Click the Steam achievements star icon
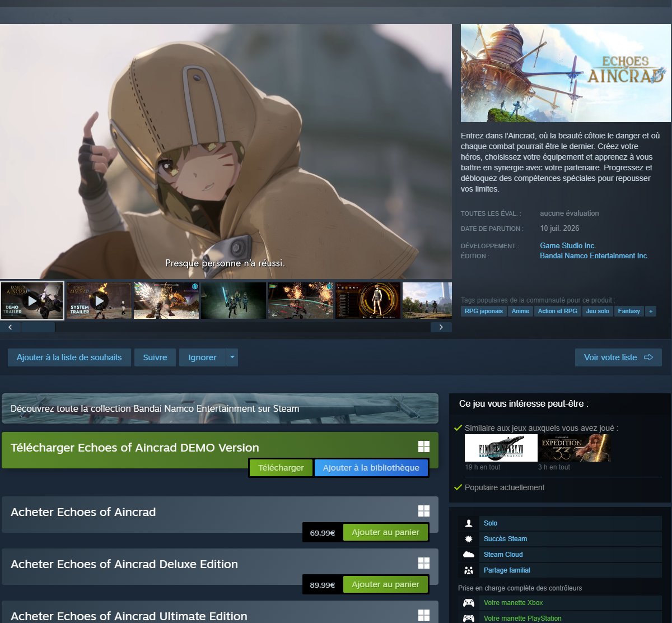 click(468, 539)
